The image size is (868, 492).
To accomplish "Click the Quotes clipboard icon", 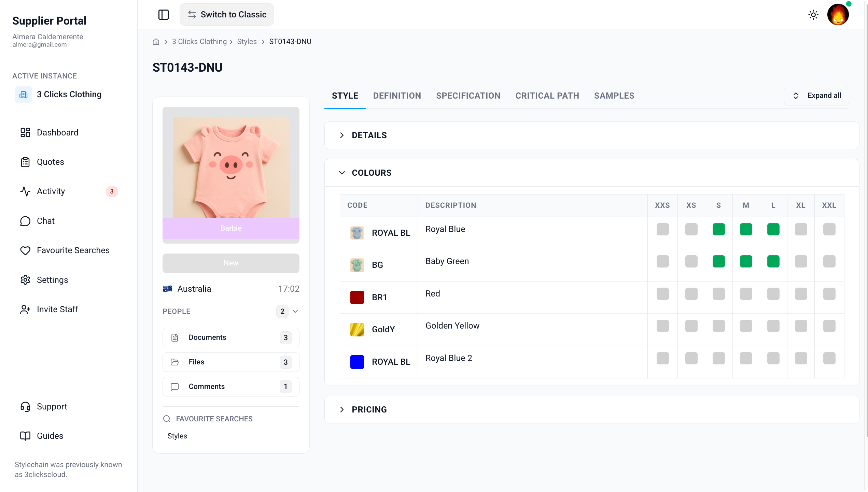I will coord(25,162).
